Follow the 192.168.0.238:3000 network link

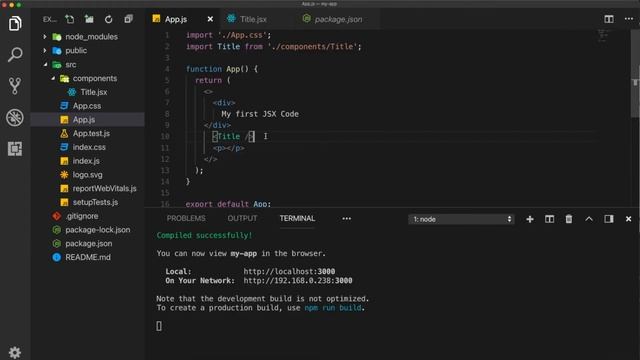pos(298,281)
